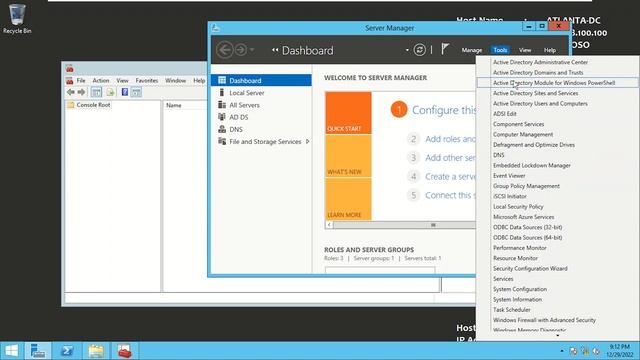Viewport: 640px width, 360px height.
Task: Click the Add roles and features link
Action: point(450,139)
